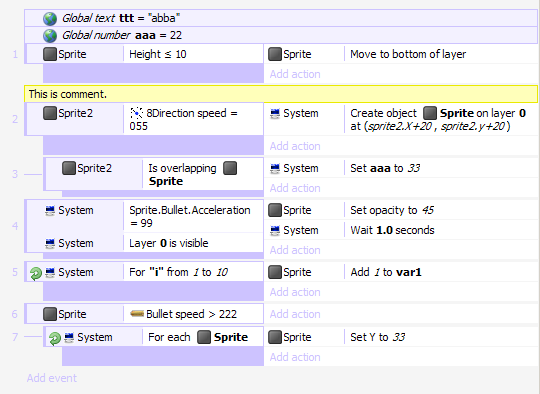
Task: Click the Add event link
Action: (52, 378)
